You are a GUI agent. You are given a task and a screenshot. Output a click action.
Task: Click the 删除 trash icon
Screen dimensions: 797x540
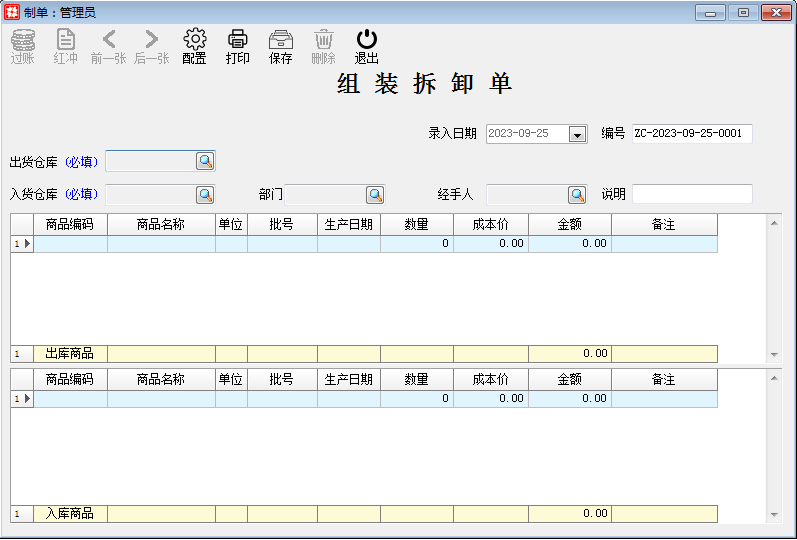324,40
